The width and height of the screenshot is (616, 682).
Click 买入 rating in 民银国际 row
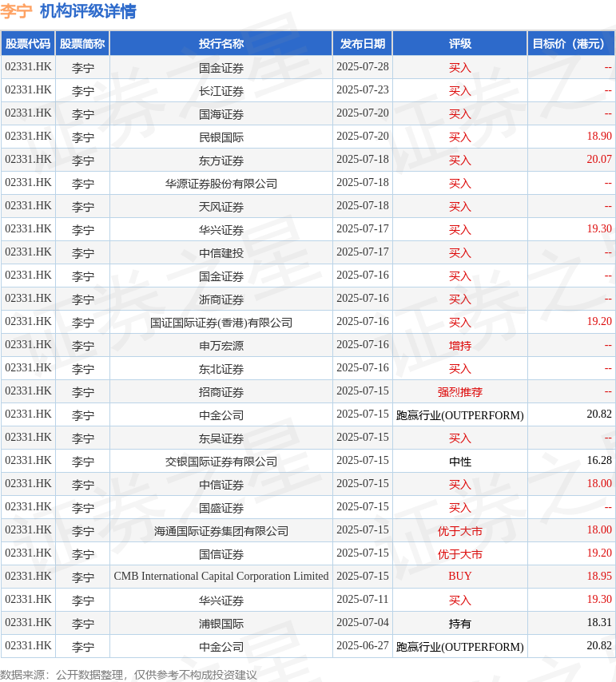(x=460, y=137)
